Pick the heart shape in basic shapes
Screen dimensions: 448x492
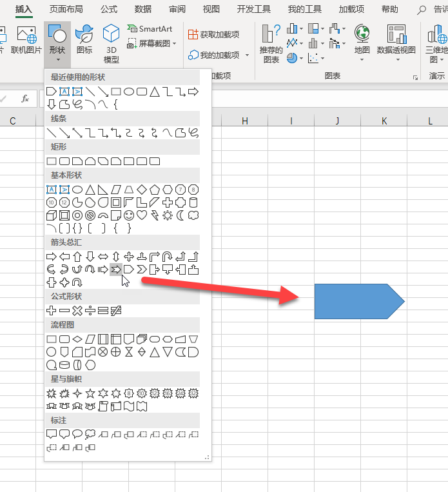pyautogui.click(x=142, y=215)
